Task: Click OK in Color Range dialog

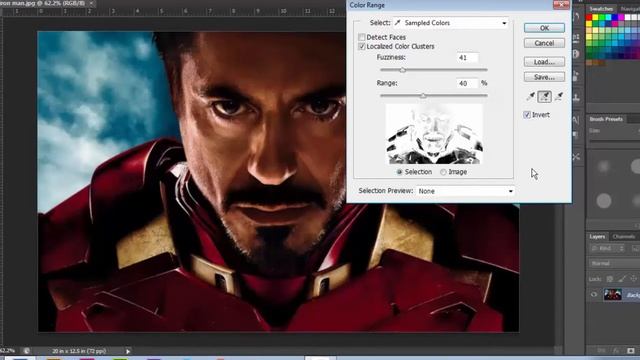Action: [x=544, y=28]
